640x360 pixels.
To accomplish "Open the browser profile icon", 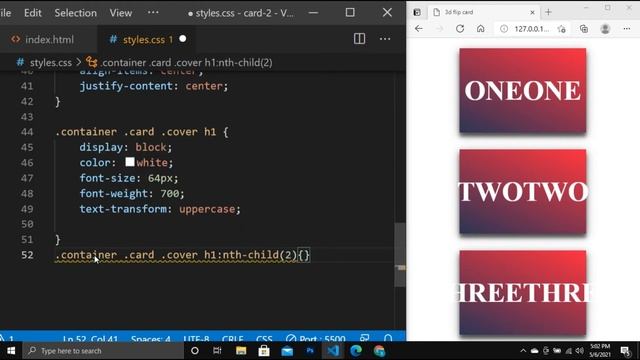I will tap(605, 29).
